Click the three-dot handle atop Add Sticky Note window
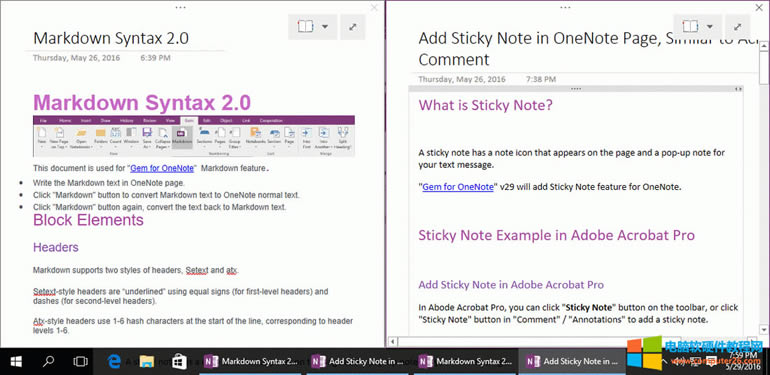770x375 pixels. [565, 7]
